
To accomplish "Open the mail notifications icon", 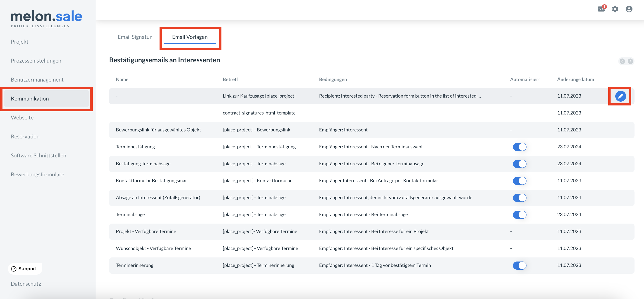I will (x=601, y=9).
